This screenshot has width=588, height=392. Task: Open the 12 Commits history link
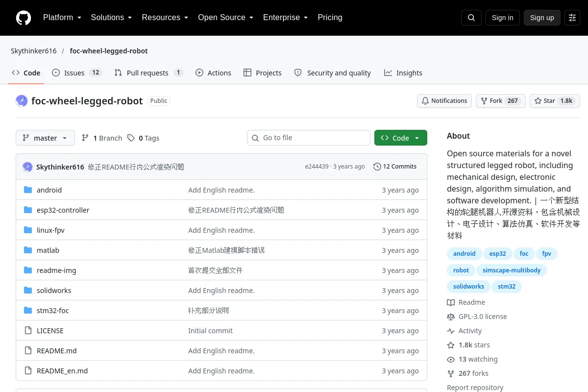point(395,167)
